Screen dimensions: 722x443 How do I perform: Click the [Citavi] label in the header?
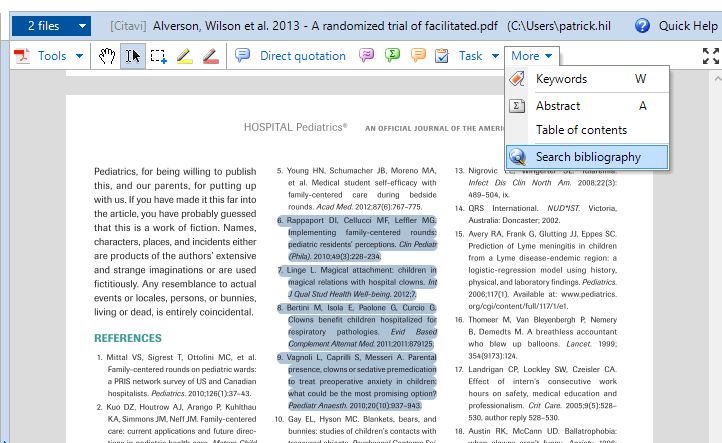pos(128,26)
